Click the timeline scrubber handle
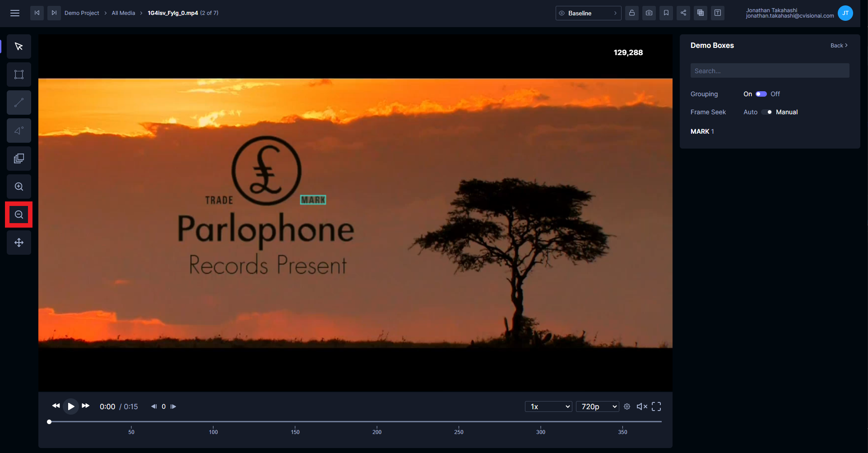Image resolution: width=868 pixels, height=453 pixels. pos(49,422)
